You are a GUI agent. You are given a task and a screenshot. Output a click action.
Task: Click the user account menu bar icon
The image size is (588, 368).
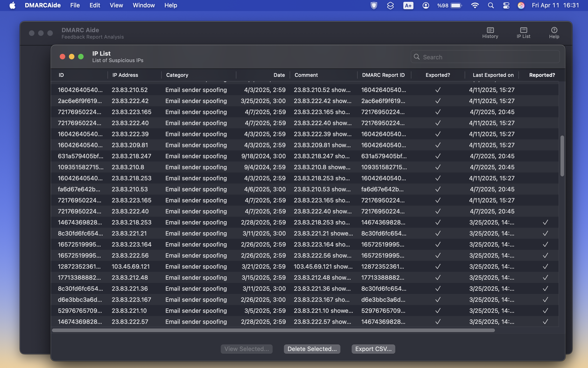click(x=426, y=5)
